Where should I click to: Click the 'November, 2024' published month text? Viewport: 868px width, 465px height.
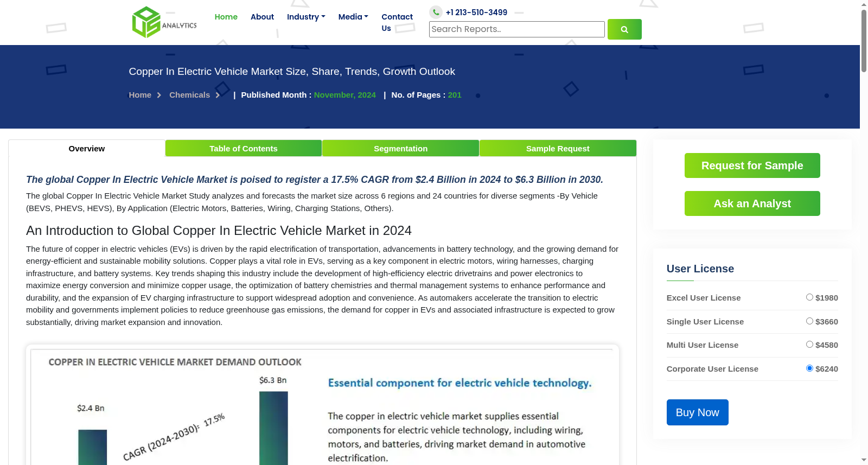coord(344,95)
